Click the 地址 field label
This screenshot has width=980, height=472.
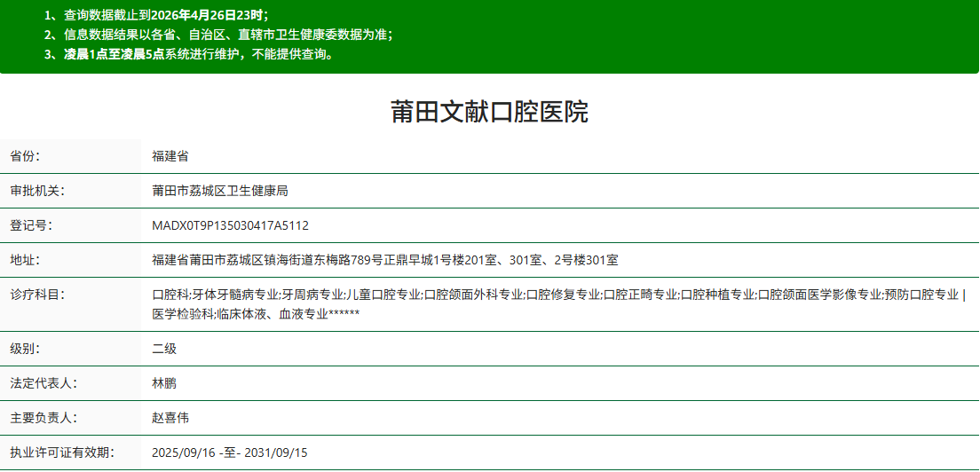[x=26, y=260]
